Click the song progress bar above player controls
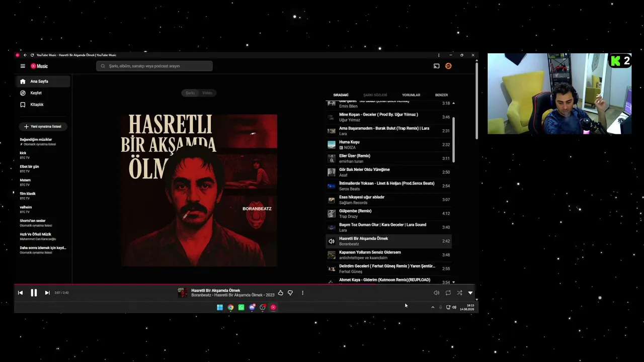644x362 pixels. tap(244, 285)
